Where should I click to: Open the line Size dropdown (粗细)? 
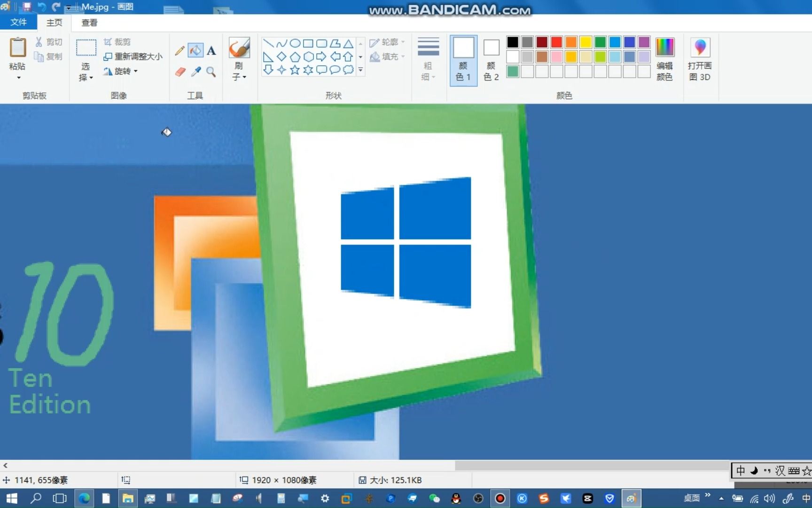coord(428,59)
